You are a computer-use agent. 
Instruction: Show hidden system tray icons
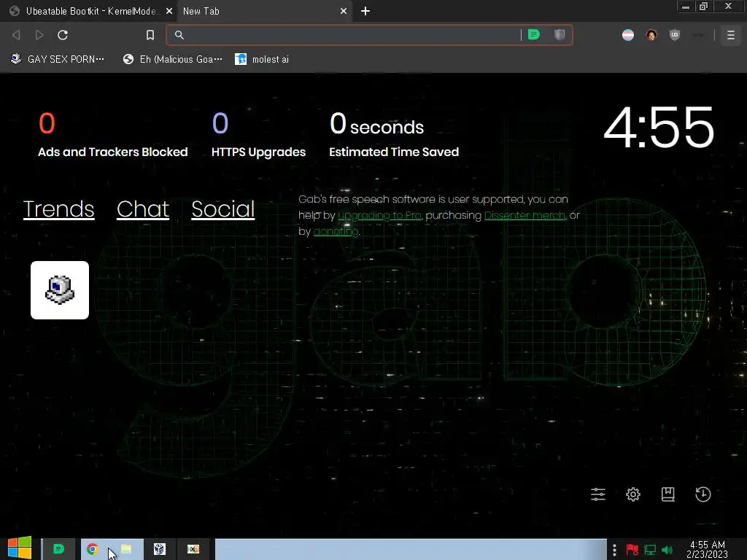tap(614, 550)
